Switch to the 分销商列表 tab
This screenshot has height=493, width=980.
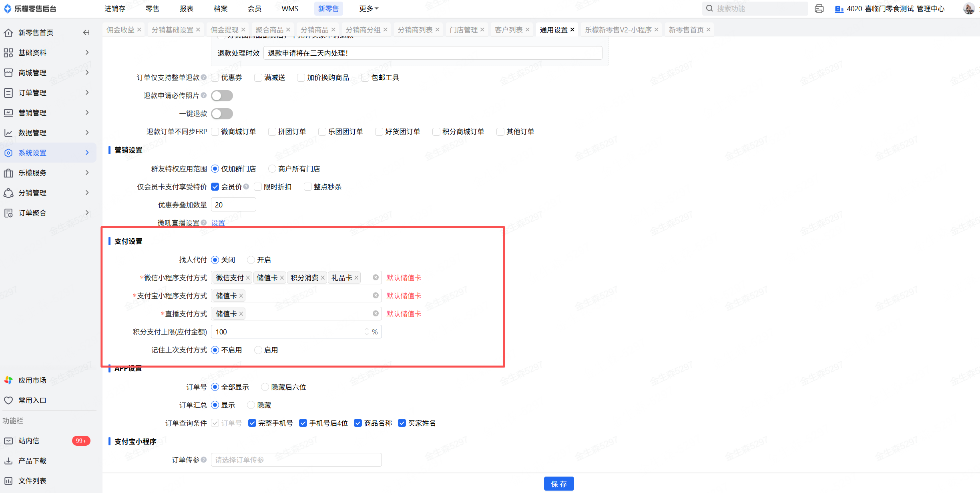pos(415,30)
